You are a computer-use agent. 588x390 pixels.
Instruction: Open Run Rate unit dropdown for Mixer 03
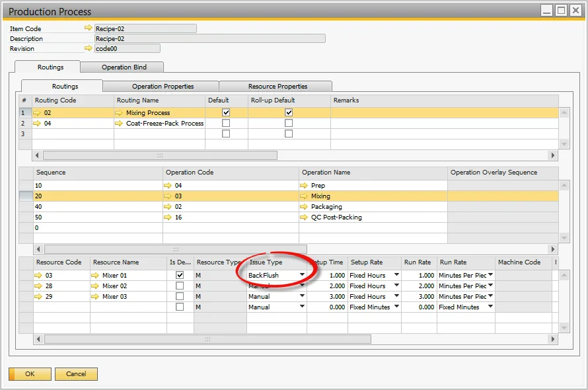[490, 295]
